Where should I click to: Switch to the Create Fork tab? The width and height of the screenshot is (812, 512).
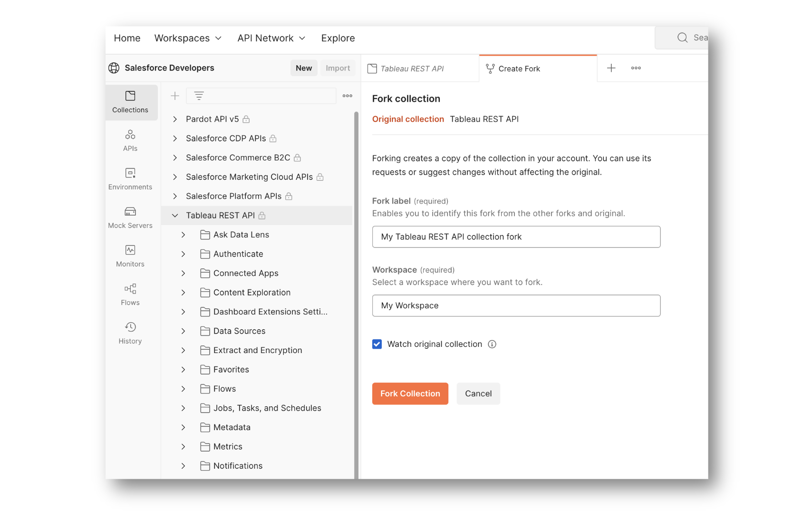(538, 69)
